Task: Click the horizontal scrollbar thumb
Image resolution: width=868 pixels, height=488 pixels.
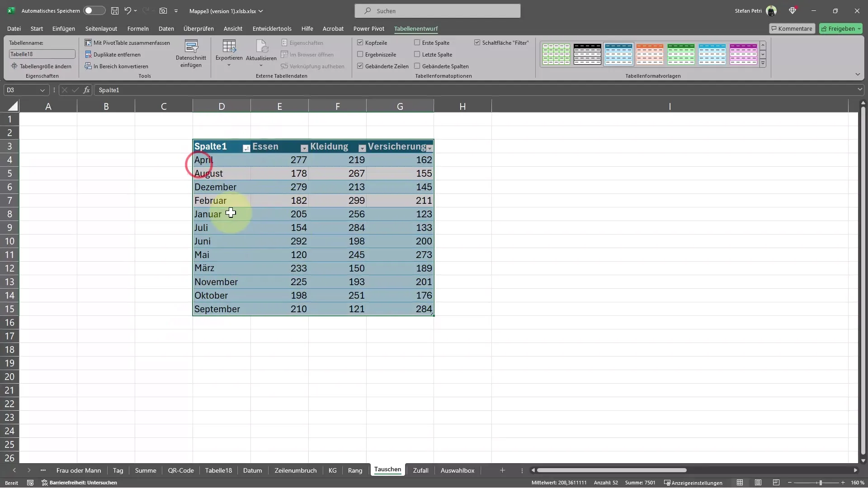Action: pyautogui.click(x=612, y=470)
